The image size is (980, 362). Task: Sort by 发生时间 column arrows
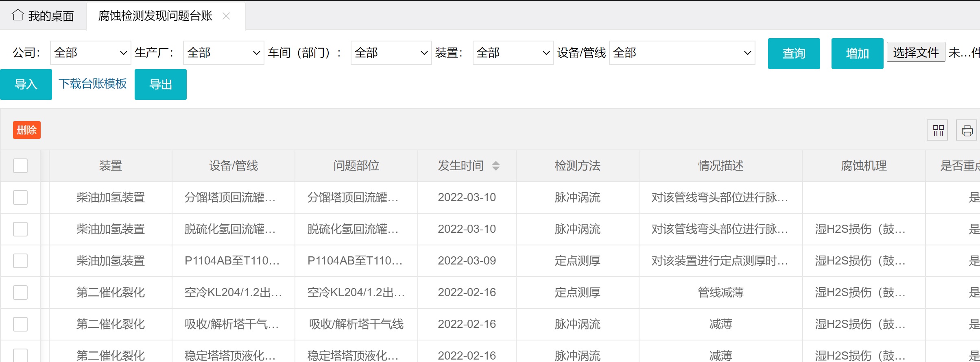coord(495,166)
